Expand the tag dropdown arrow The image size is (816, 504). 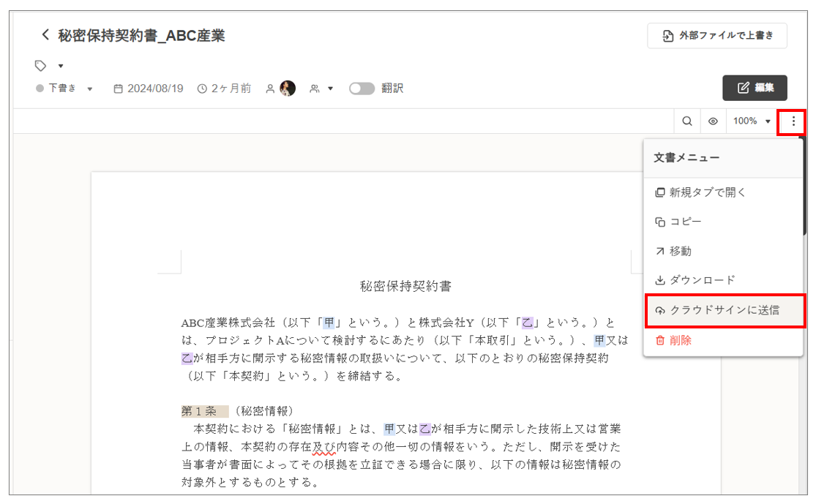[61, 67]
